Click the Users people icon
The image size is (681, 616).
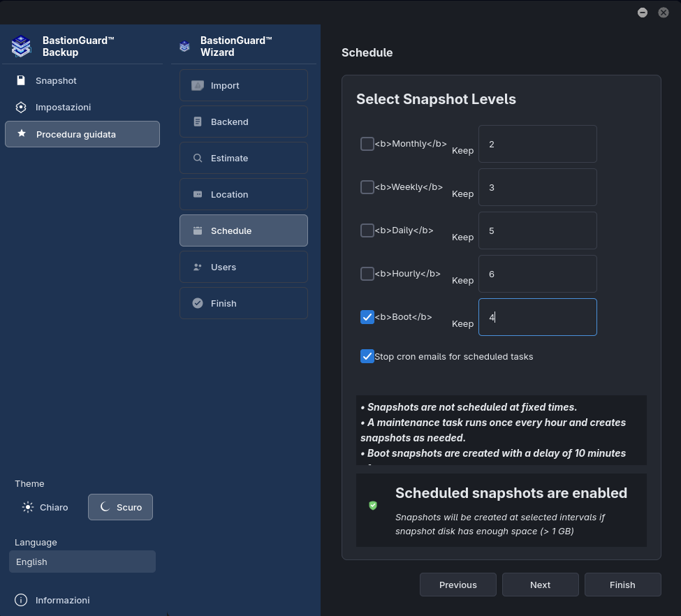(198, 267)
